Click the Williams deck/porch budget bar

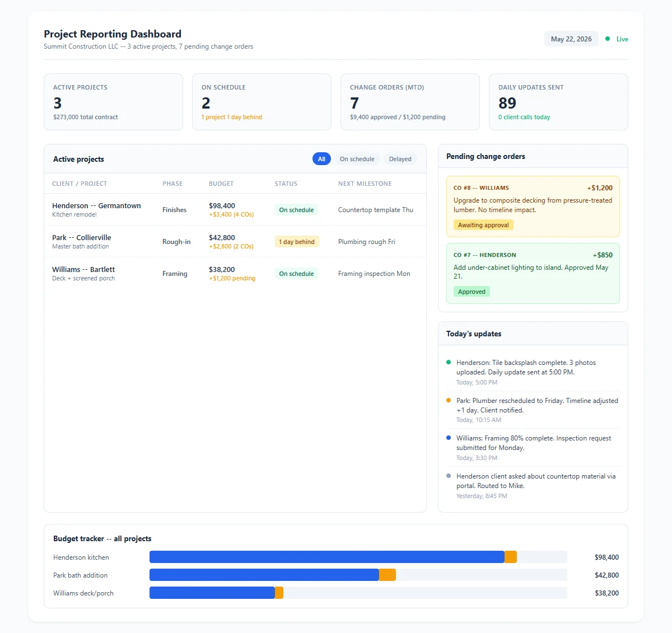(x=358, y=593)
